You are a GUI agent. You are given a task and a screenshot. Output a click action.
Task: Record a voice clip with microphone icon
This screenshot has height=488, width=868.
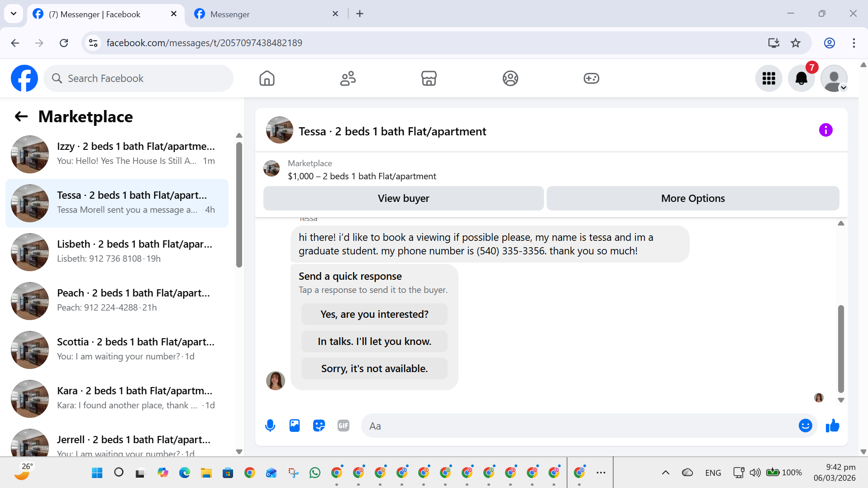(270, 426)
